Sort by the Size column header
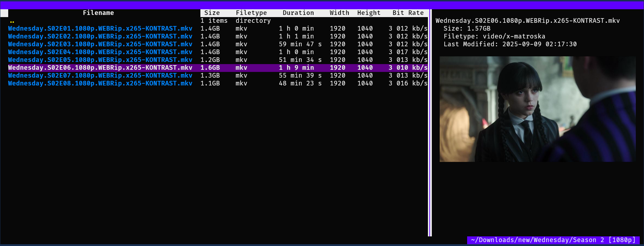 coord(212,13)
